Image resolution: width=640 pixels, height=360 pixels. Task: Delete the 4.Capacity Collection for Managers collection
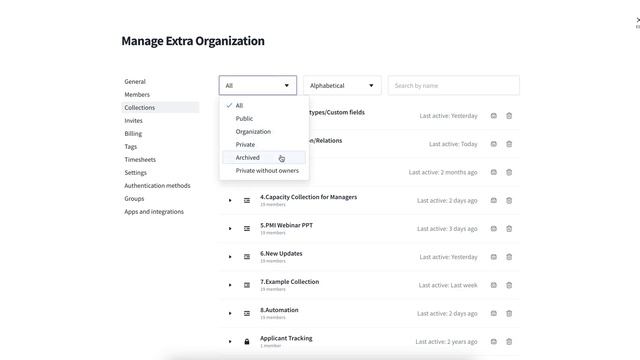pos(509,200)
